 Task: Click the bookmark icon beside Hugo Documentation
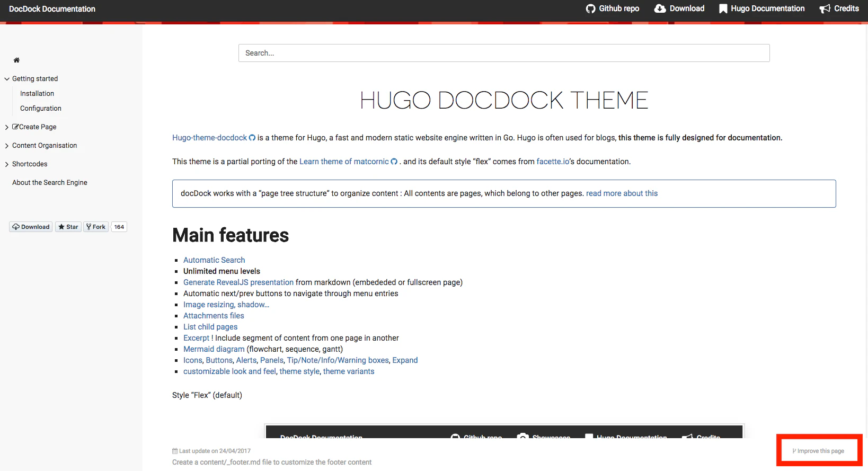723,8
